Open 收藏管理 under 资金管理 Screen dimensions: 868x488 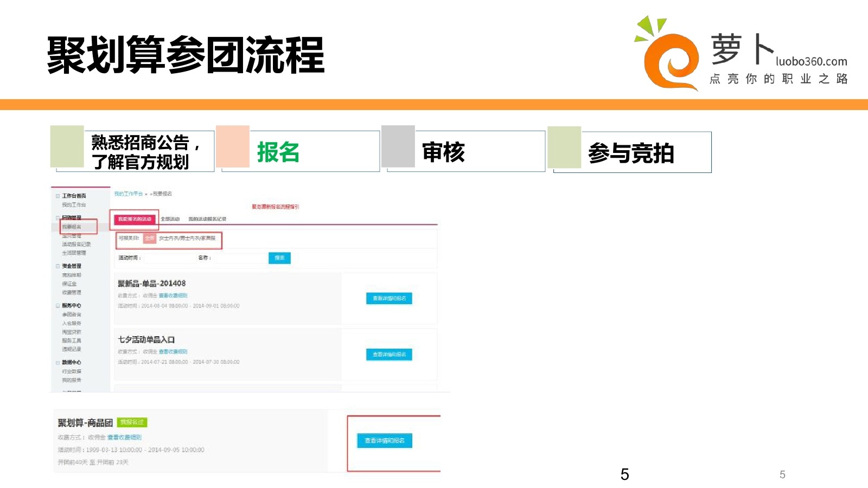coord(72,293)
